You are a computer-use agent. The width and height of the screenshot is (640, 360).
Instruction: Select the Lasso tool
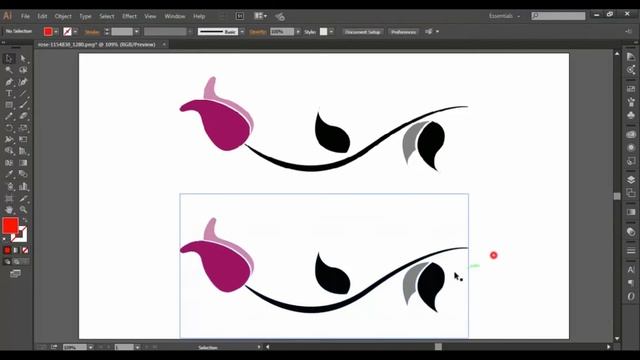pos(23,70)
